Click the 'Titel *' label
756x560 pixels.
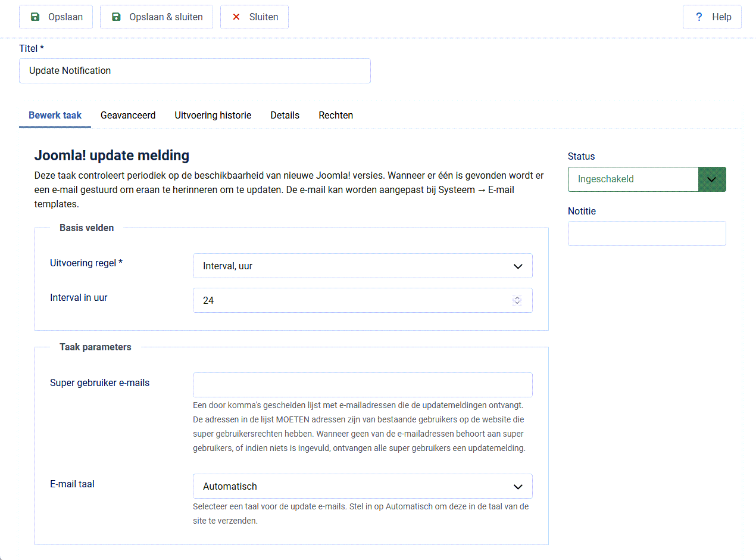click(32, 48)
